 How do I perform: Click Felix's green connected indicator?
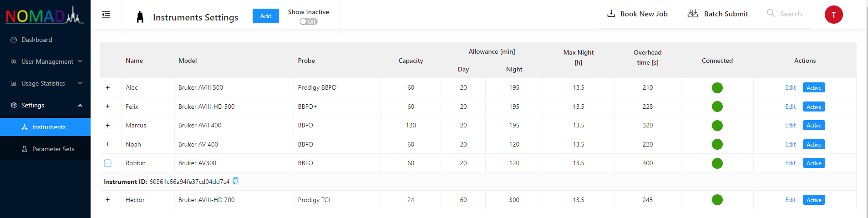coord(717,106)
